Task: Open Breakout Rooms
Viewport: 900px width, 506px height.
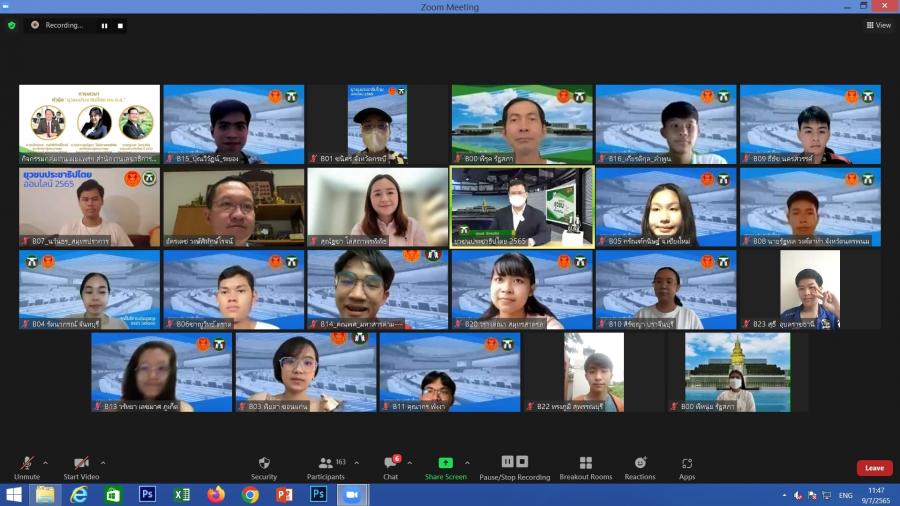Action: click(585, 465)
